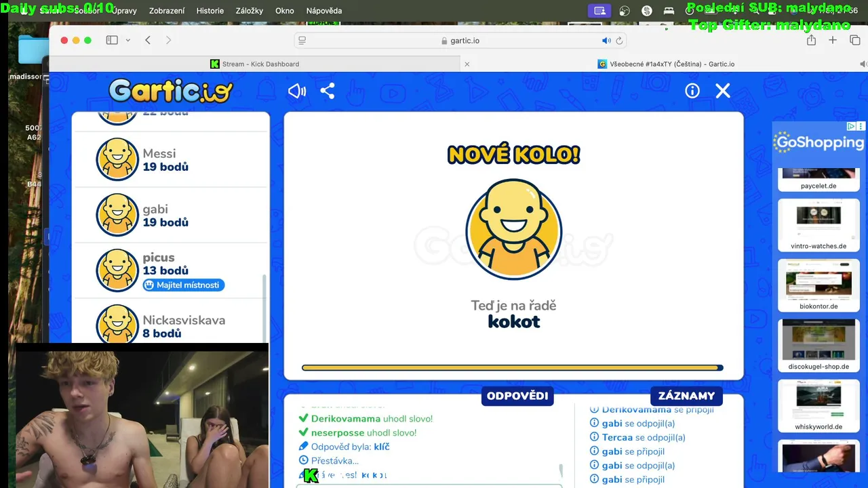Expand the sidebar tab group dropdown

127,40
